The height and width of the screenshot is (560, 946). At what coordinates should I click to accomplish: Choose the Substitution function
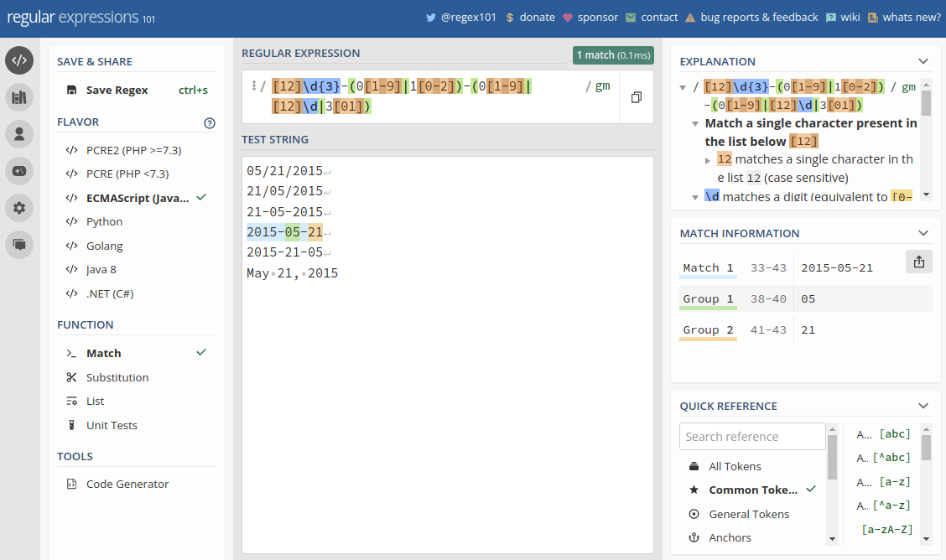pyautogui.click(x=117, y=377)
